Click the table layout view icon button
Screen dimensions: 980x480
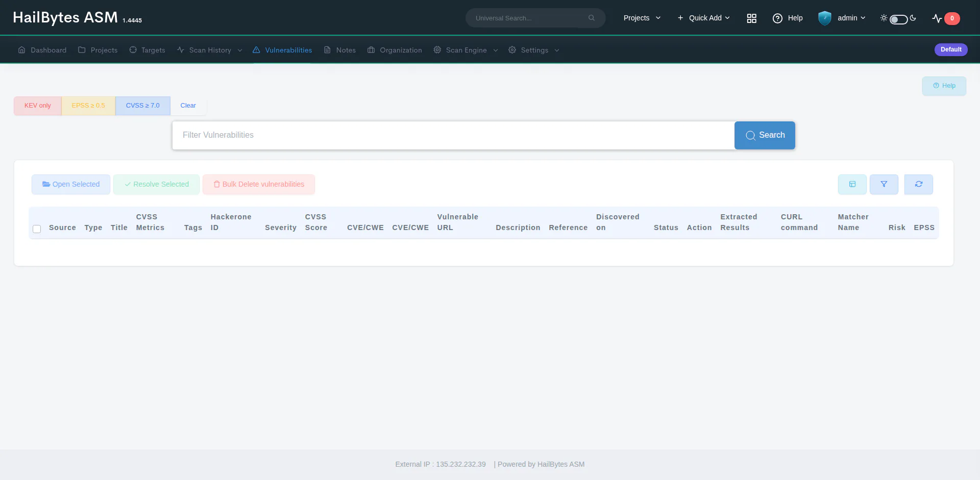click(852, 184)
